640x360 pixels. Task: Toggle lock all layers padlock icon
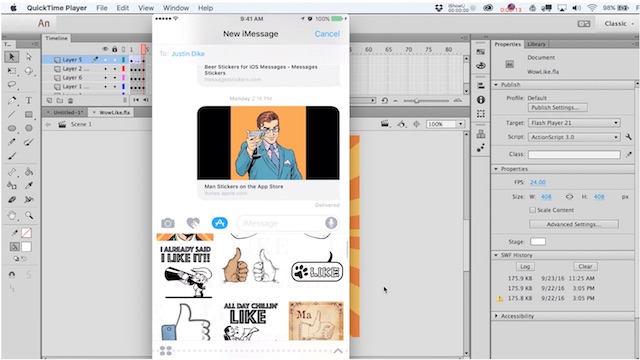pos(115,49)
